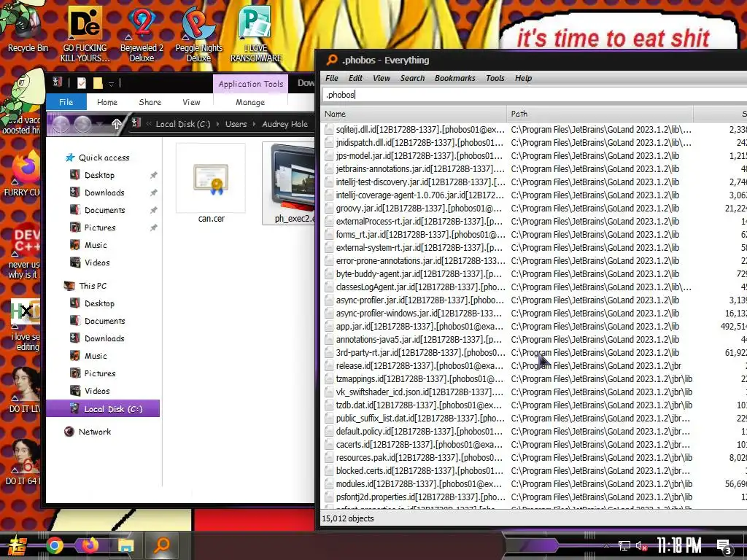Click the Explorer back navigation button
Viewport: 747px width, 560px height.
coord(61,124)
